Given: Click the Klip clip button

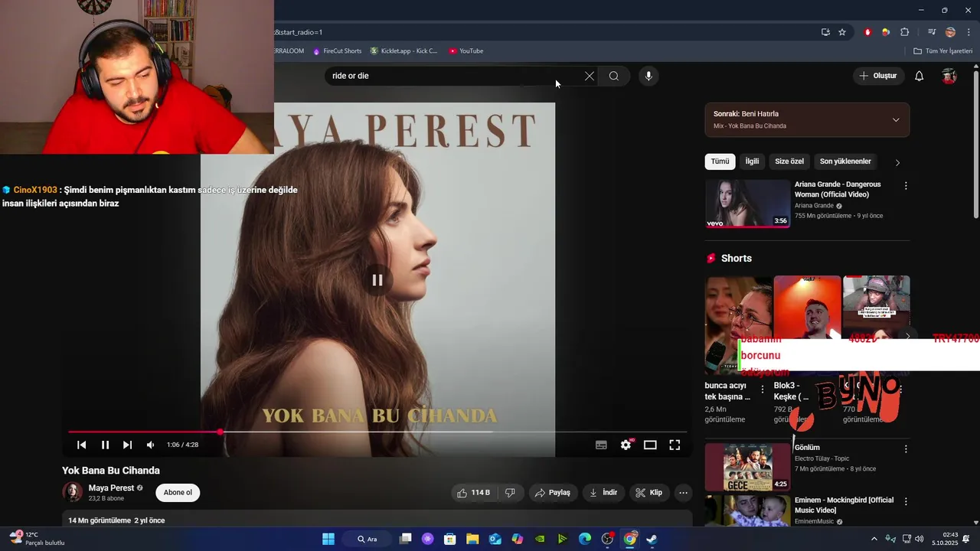Looking at the screenshot, I should point(649,493).
